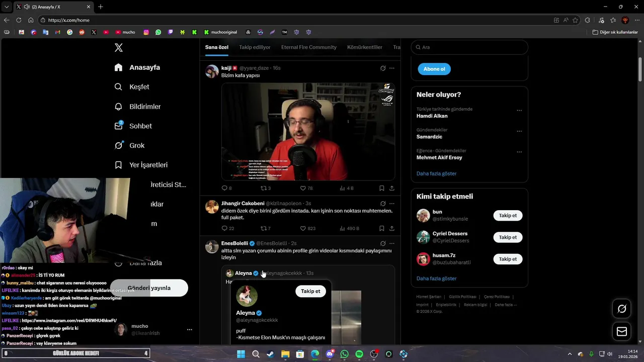Open kaiji's video thumbnail
The image size is (644, 362).
click(308, 131)
